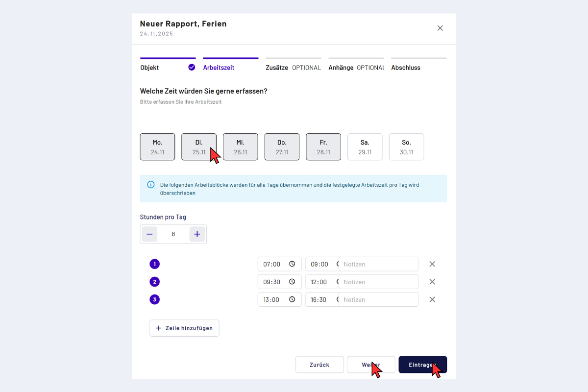Delete the second work block row
The width and height of the screenshot is (588, 392).
click(x=432, y=282)
